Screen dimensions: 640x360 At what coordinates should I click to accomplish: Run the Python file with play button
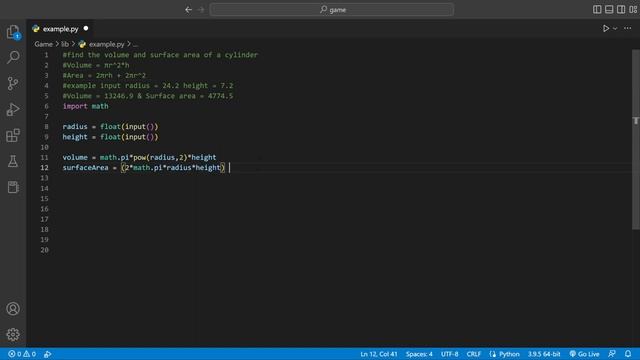pyautogui.click(x=606, y=29)
